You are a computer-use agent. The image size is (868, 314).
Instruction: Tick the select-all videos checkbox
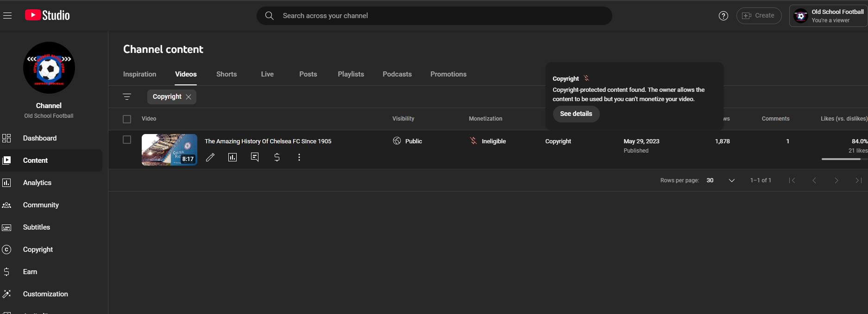[127, 119]
